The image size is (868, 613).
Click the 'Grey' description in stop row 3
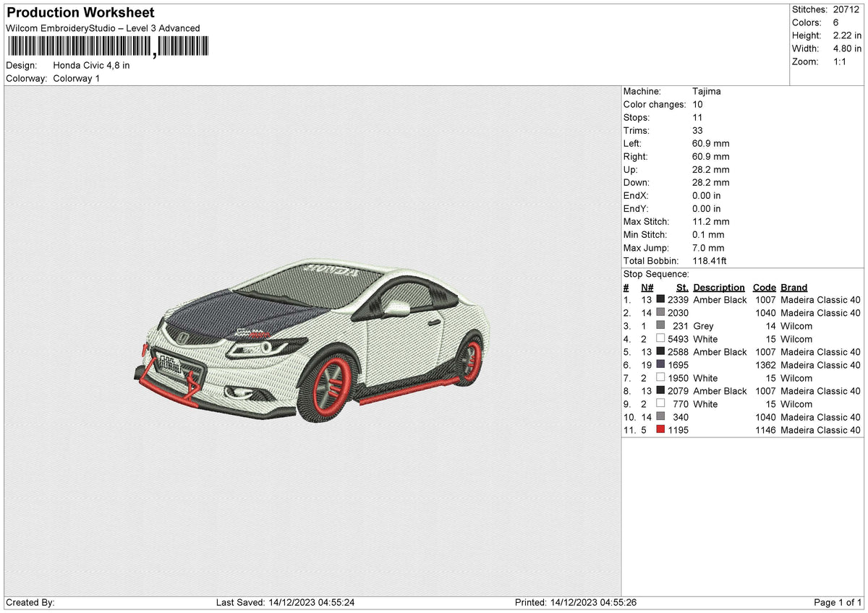click(x=704, y=325)
